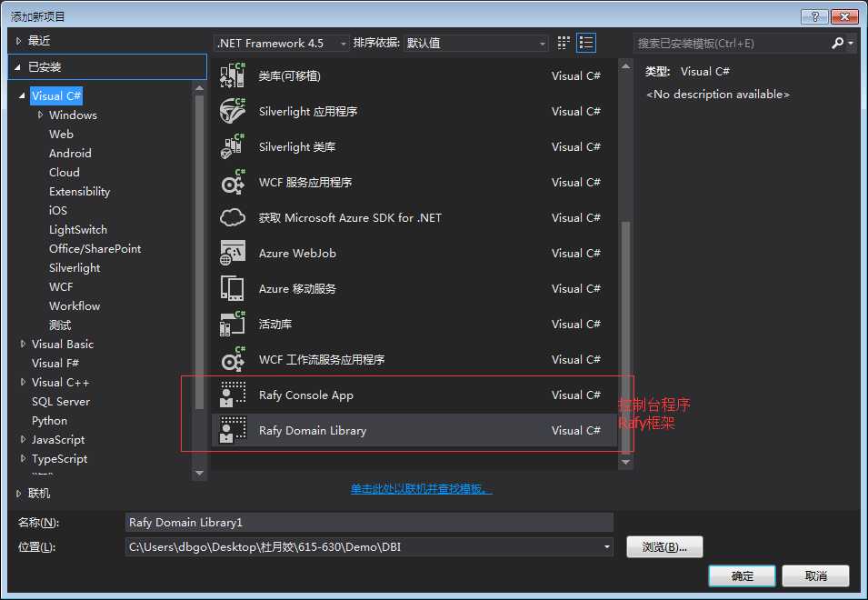Click the category tree scrollbar up arrow

point(200,88)
